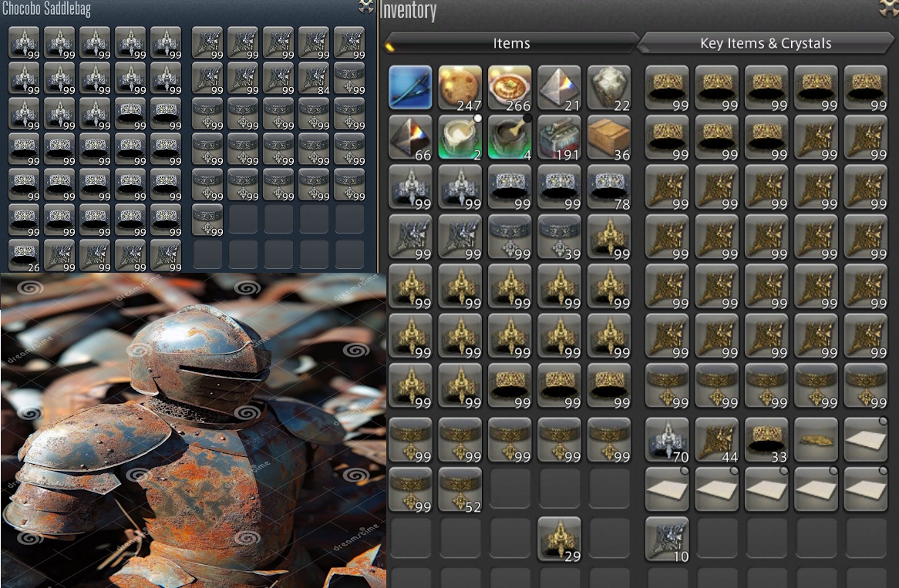The image size is (899, 588).
Task: Select the gold ring stack of 33
Action: tap(766, 439)
